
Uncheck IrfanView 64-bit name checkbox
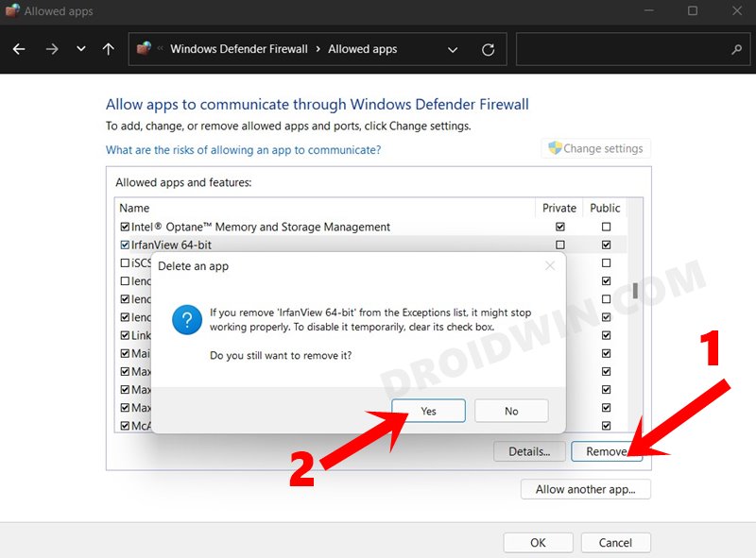tap(125, 245)
